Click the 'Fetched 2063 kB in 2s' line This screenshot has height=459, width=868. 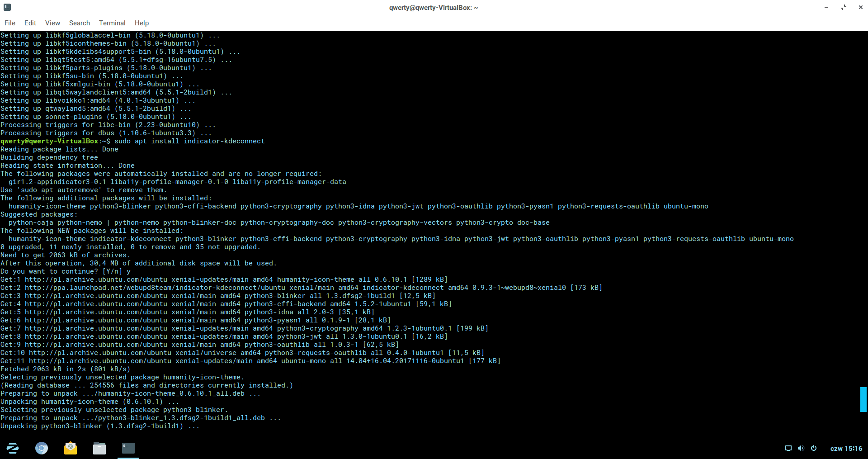click(x=66, y=369)
